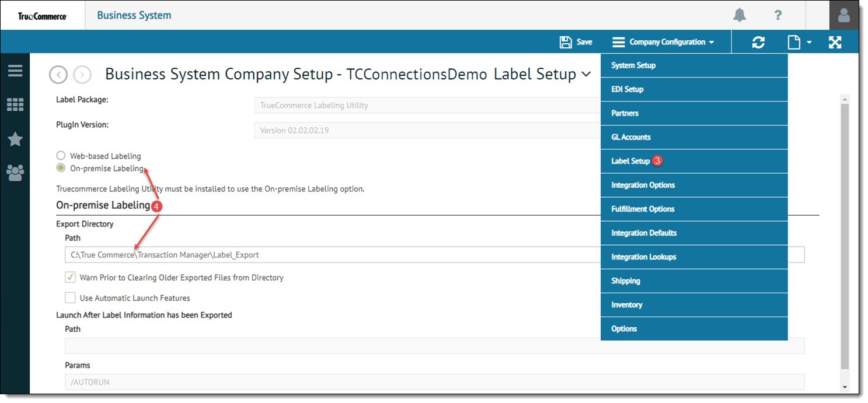Image resolution: width=868 pixels, height=403 pixels.
Task: Expand the Company Configuration dropdown
Action: click(664, 42)
